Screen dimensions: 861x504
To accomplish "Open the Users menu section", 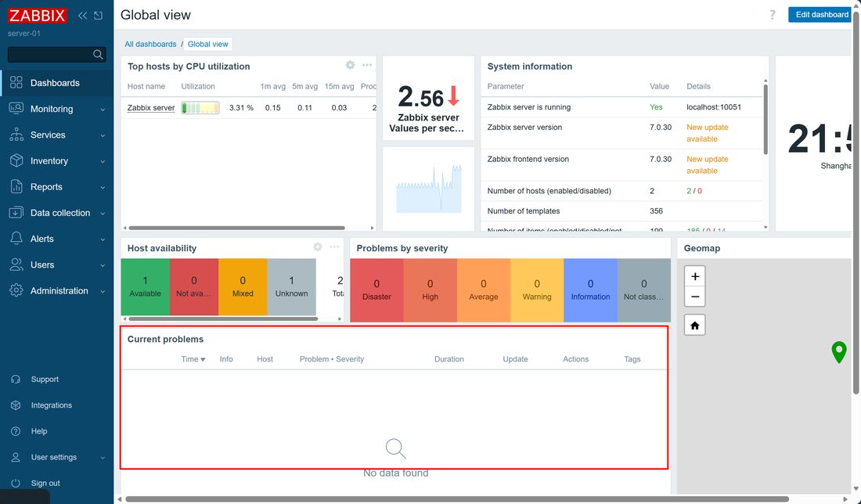I will click(57, 265).
